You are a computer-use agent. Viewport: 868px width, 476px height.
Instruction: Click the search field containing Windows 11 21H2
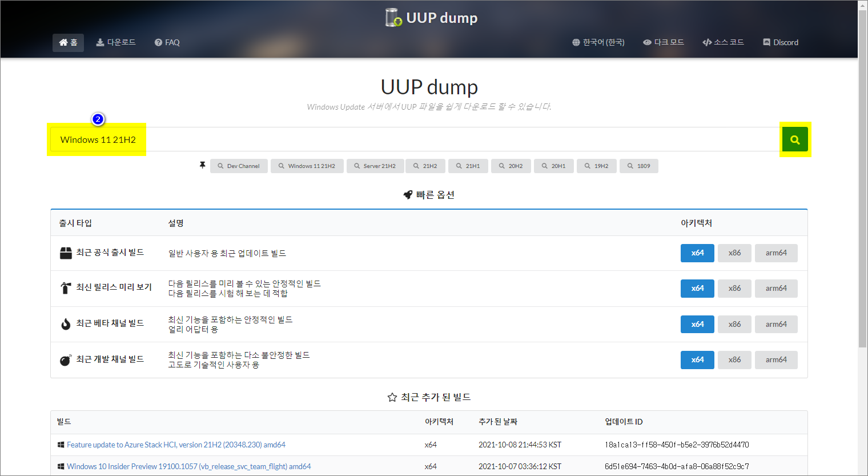coord(416,139)
